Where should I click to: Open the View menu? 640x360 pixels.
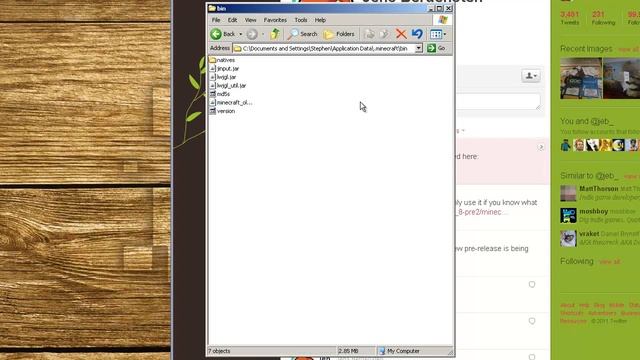(250, 20)
